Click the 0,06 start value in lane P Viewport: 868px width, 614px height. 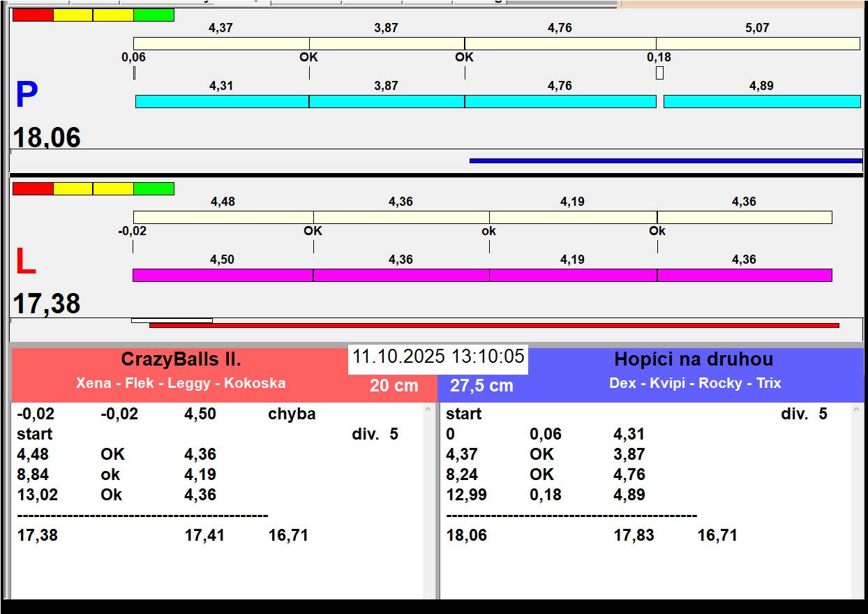pos(133,57)
